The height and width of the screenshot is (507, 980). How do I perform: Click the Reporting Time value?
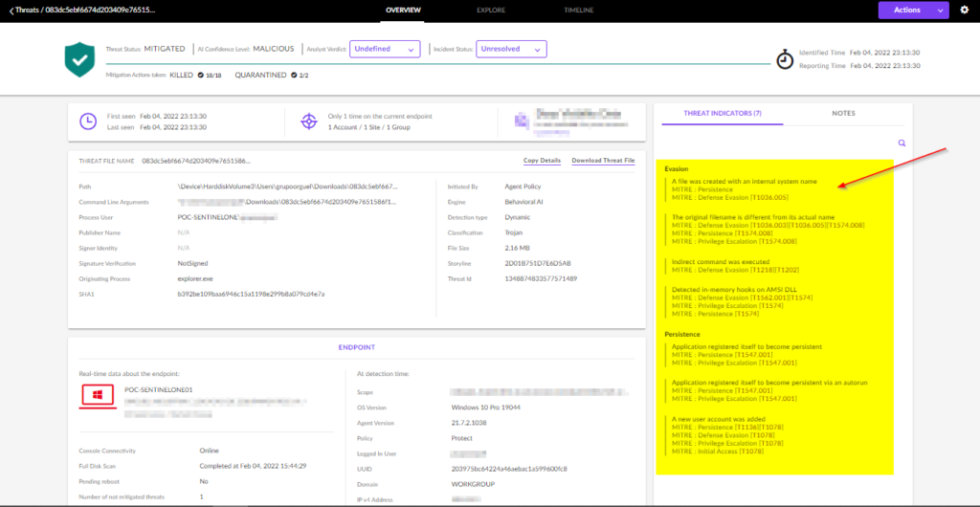[x=885, y=66]
